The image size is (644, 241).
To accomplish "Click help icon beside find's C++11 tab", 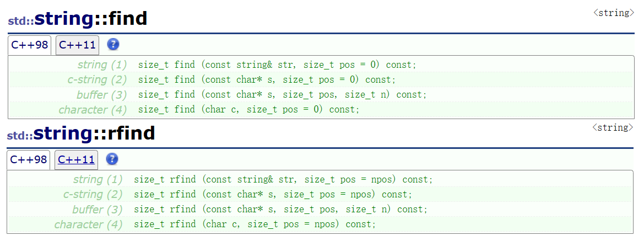I will (x=113, y=45).
